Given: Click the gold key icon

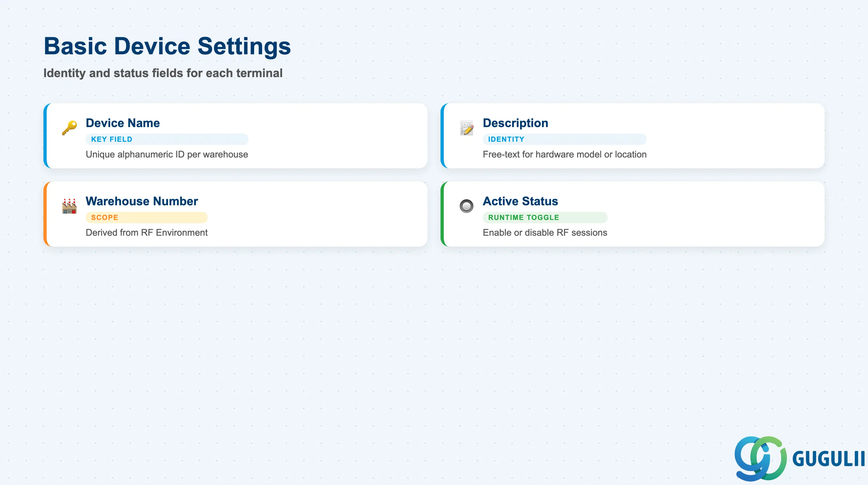Looking at the screenshot, I should (69, 128).
